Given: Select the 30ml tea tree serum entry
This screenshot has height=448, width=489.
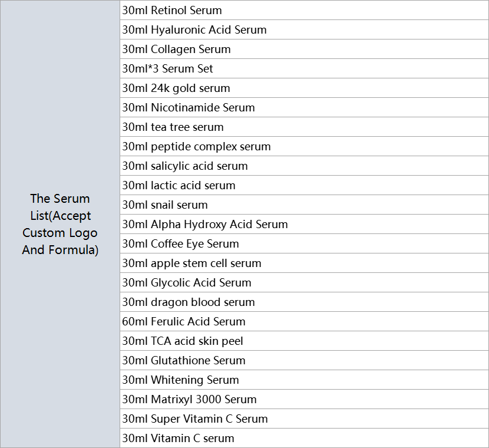Looking at the screenshot, I should tap(305, 127).
